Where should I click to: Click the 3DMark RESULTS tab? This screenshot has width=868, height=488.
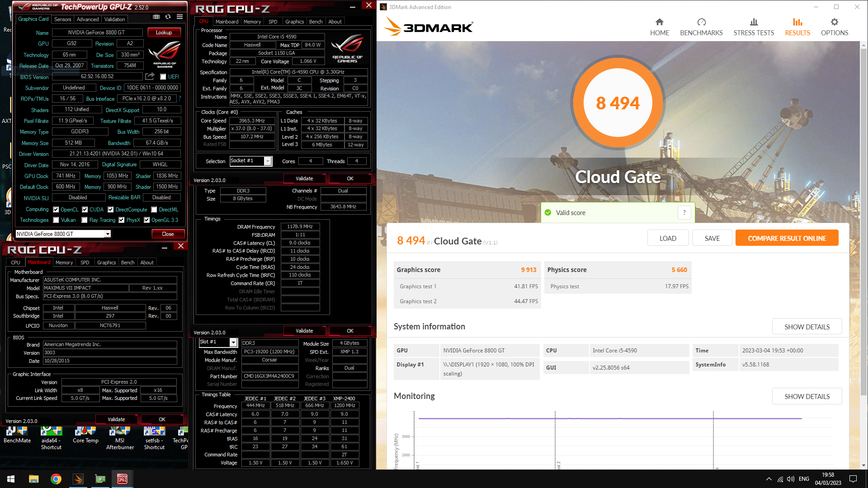click(x=797, y=27)
